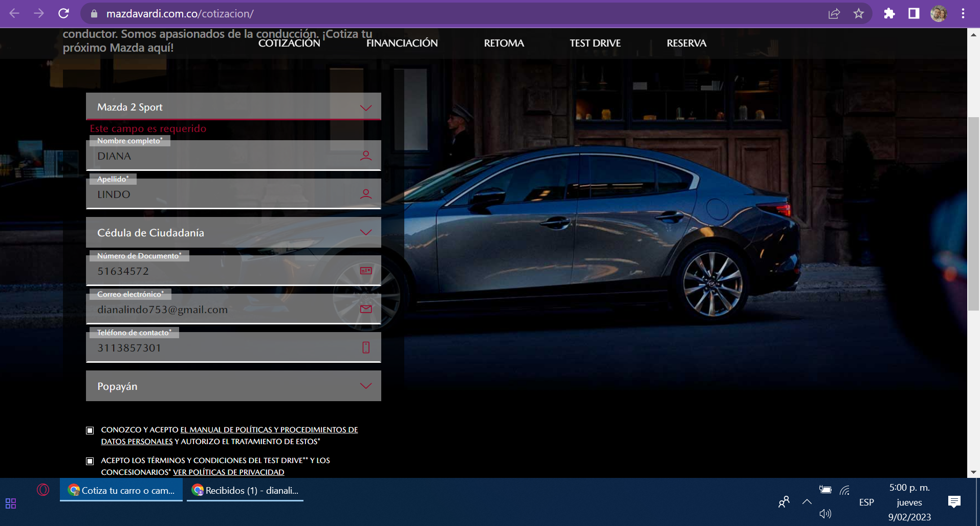The image size is (980, 526).
Task: Open Chrome's three-dot menu
Action: pyautogui.click(x=963, y=14)
